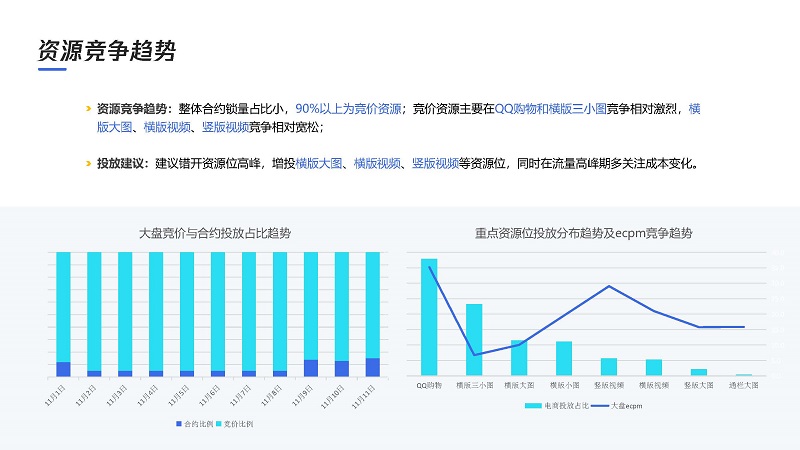Click the arrow bullet before 投放建议 paragraph

tap(87, 164)
